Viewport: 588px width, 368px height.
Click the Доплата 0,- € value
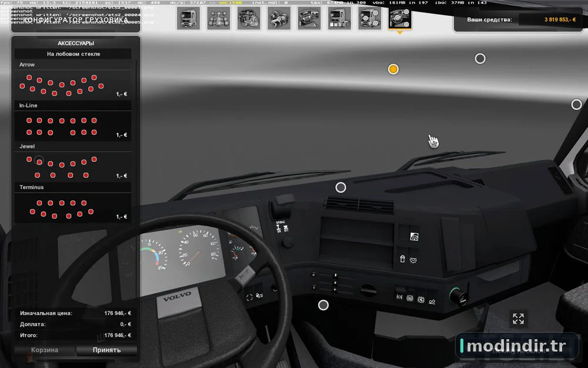(126, 324)
